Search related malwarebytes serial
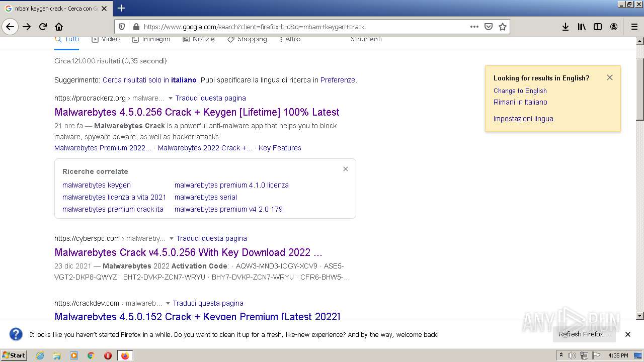Screen dimensions: 644x362 click(x=206, y=197)
